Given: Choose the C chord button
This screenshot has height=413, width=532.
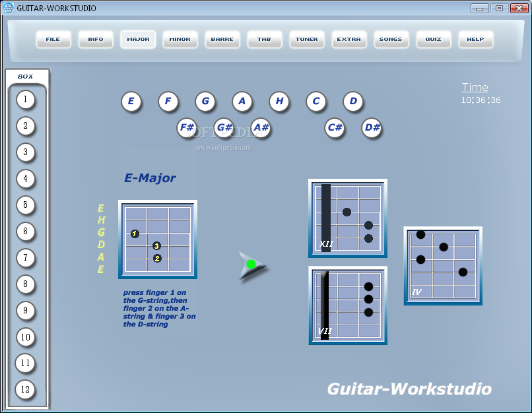Looking at the screenshot, I should (316, 102).
